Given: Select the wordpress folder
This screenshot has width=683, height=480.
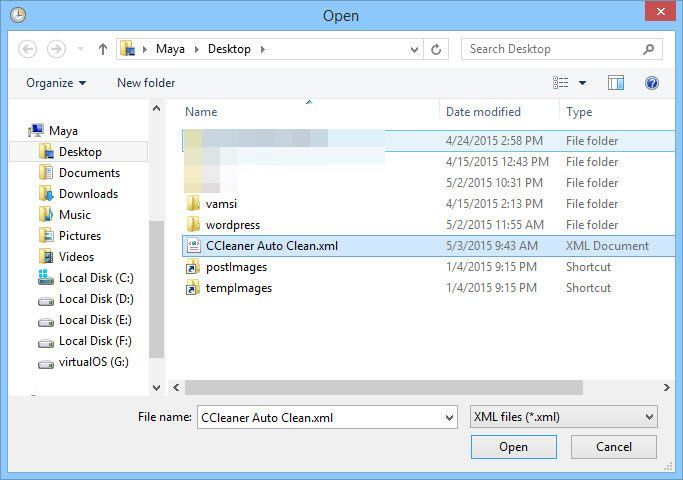Looking at the screenshot, I should point(232,225).
